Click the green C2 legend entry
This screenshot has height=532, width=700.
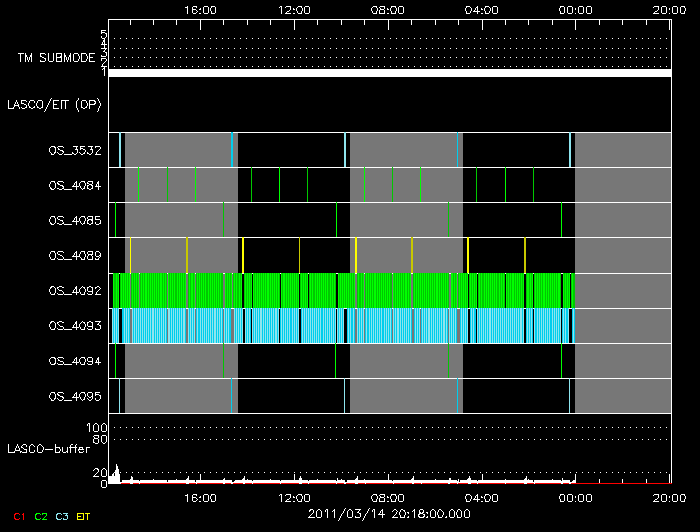tap(40, 515)
